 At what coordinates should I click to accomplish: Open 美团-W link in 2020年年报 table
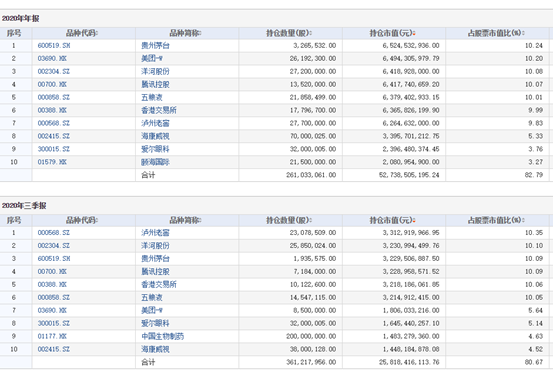pos(152,59)
